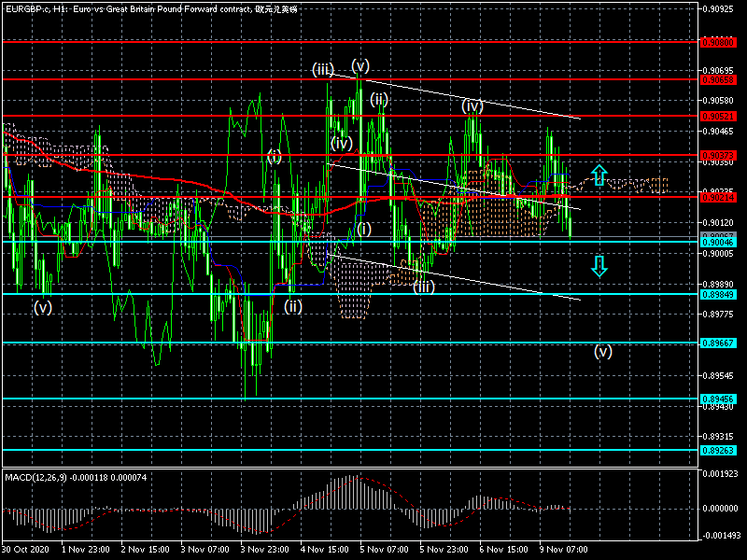Click the cyan down arrow on chart
The image size is (747, 560).
(599, 266)
